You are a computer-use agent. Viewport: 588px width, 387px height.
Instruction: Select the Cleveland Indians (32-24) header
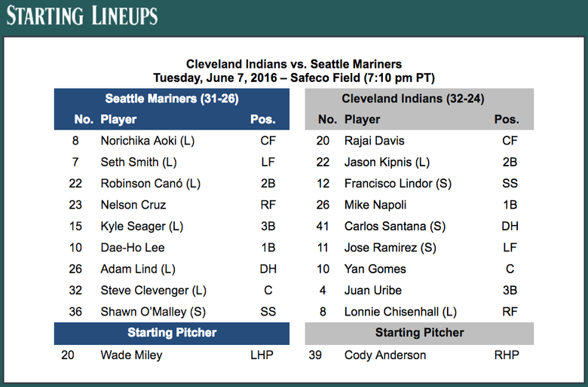(413, 99)
